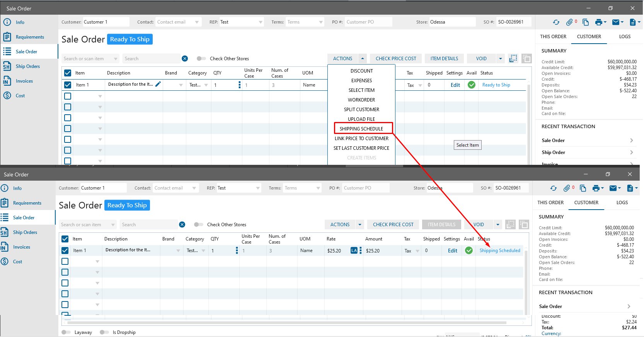This screenshot has width=644, height=337.
Task: Open attachments paperclip in lower window toolbar
Action: 567,188
